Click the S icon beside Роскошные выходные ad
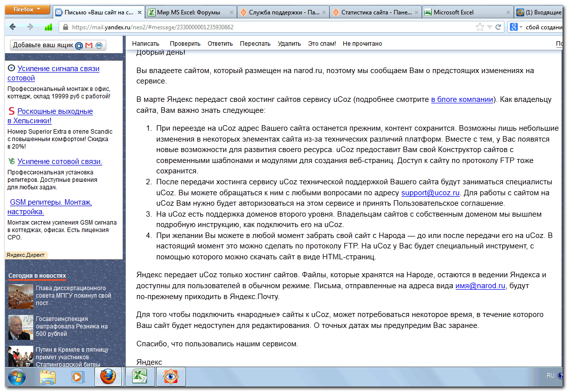The width and height of the screenshot is (568, 392). coord(11,111)
